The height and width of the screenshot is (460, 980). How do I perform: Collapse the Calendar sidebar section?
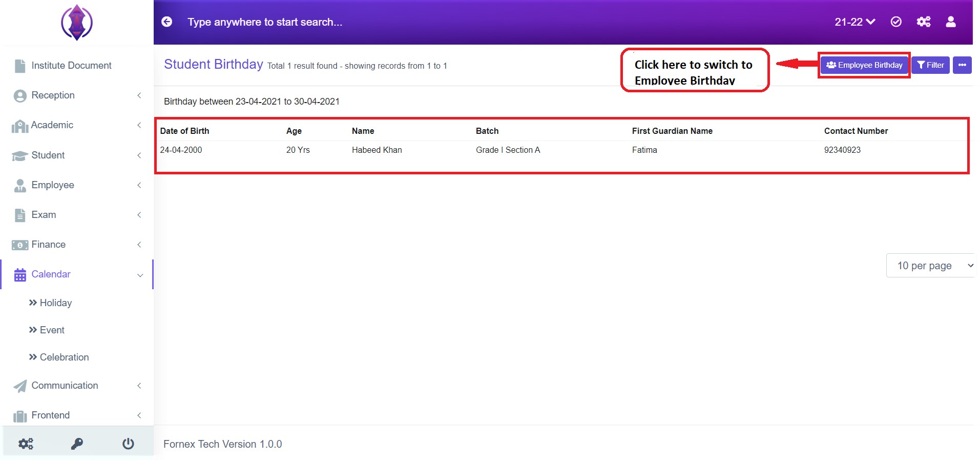coord(77,274)
